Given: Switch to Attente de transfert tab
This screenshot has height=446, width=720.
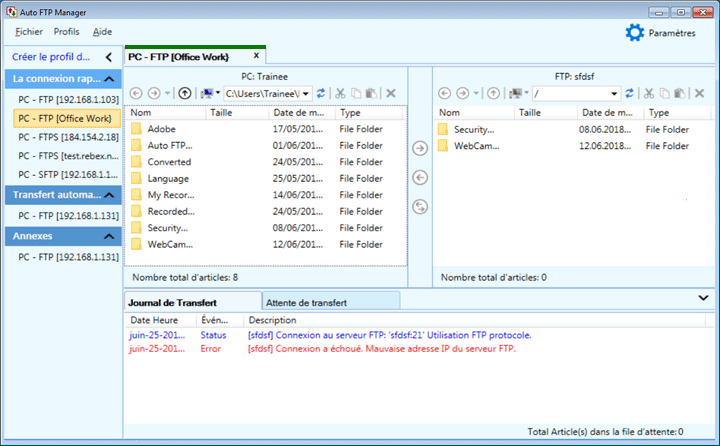Looking at the screenshot, I should click(x=305, y=301).
